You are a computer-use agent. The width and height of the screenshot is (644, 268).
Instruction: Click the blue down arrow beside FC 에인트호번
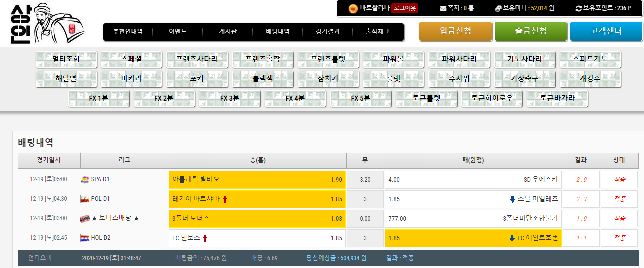coord(512,238)
